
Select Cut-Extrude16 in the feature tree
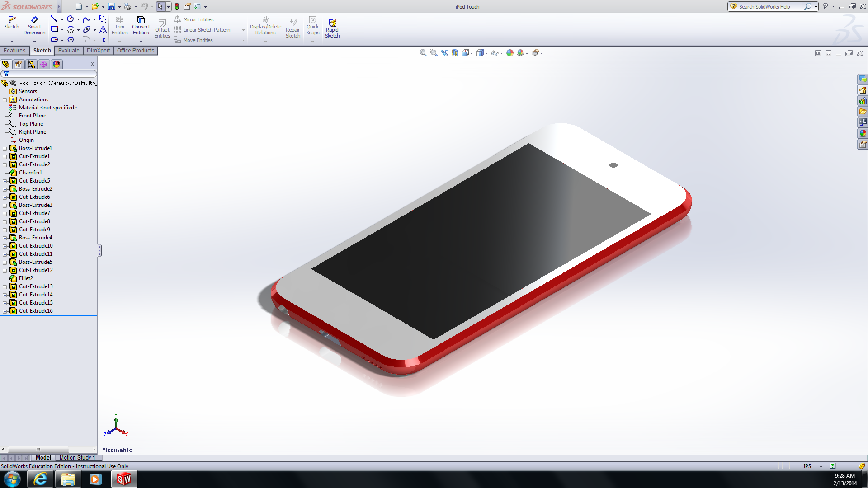(x=36, y=311)
